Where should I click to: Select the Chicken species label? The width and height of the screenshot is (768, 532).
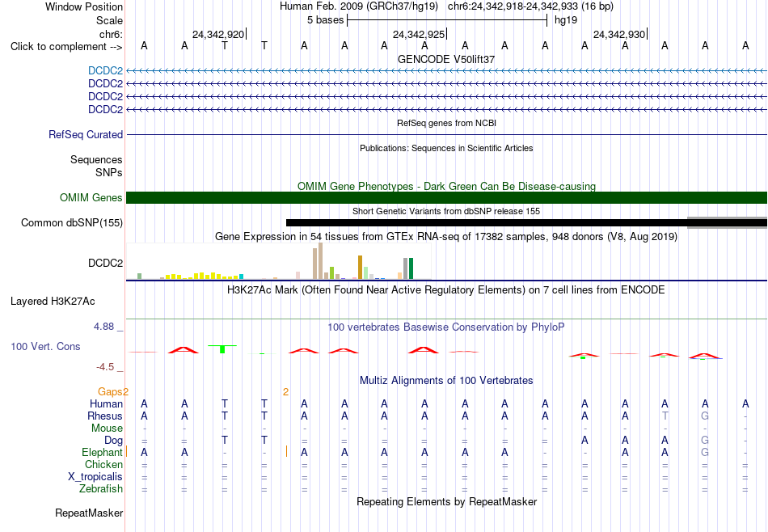pos(103,464)
